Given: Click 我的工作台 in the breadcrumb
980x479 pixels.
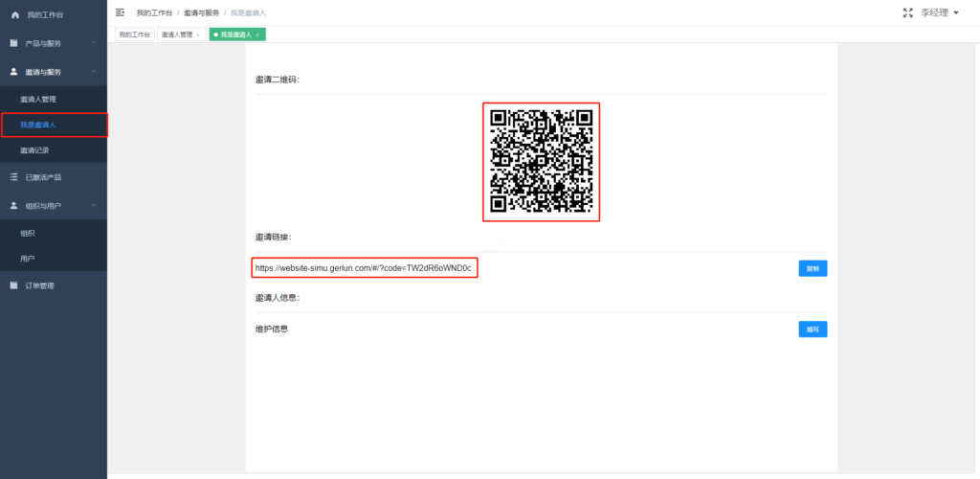Looking at the screenshot, I should pos(154,12).
